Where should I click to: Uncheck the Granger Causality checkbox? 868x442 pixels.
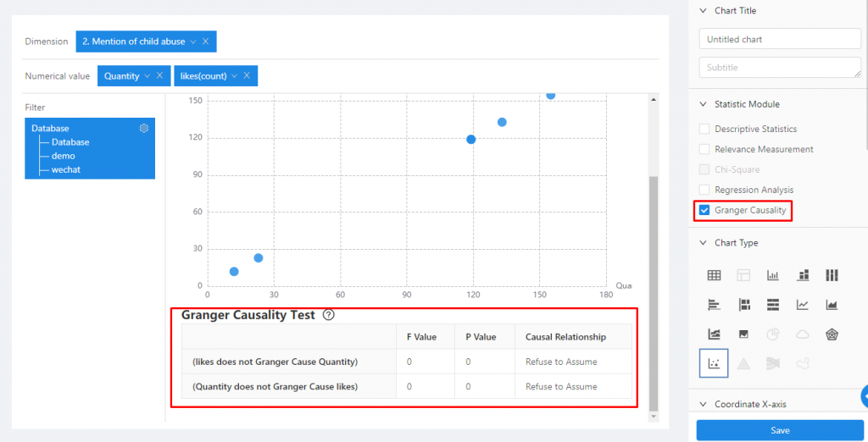tap(704, 210)
